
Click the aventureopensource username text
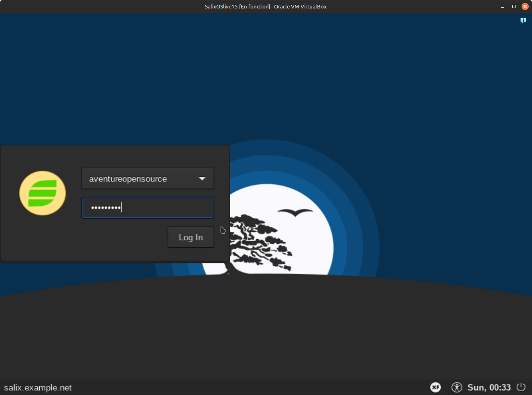click(128, 179)
